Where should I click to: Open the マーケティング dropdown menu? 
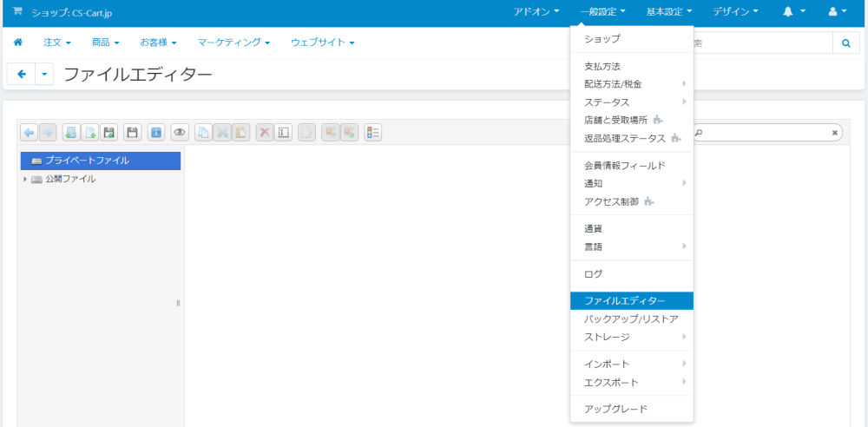coord(233,43)
